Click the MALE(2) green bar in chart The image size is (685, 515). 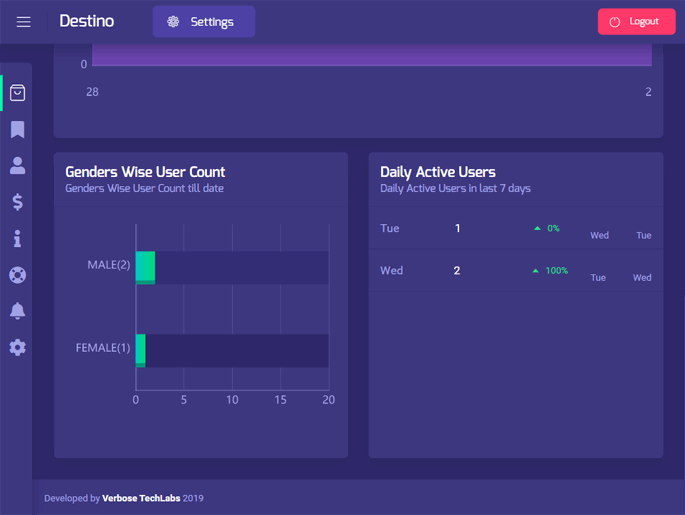click(x=145, y=267)
